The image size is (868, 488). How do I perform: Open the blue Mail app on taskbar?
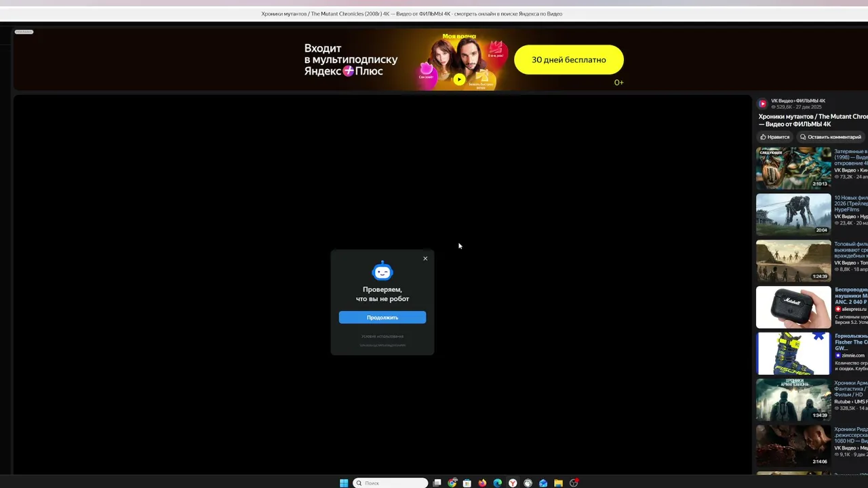pyautogui.click(x=543, y=483)
